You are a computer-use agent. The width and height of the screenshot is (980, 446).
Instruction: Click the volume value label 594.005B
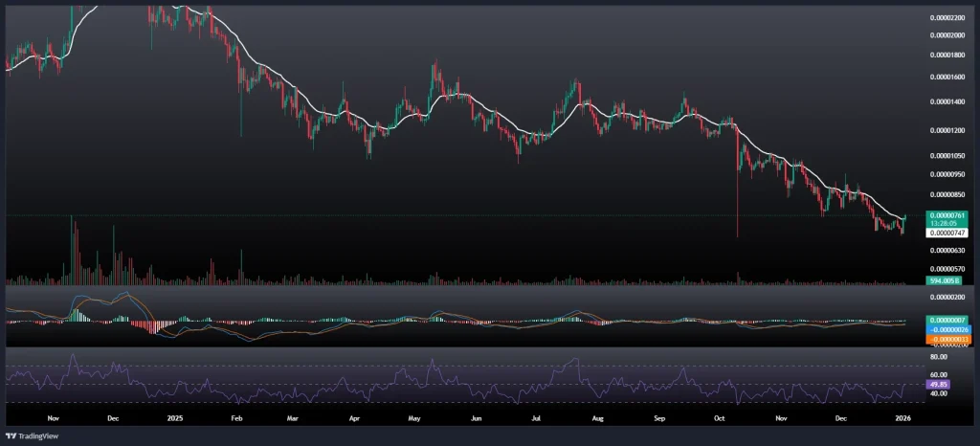tap(943, 280)
